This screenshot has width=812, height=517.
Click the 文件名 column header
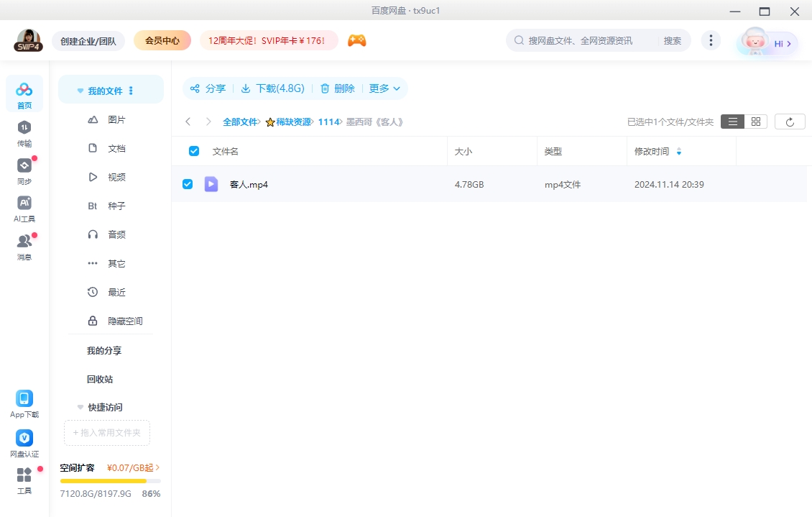(x=225, y=151)
